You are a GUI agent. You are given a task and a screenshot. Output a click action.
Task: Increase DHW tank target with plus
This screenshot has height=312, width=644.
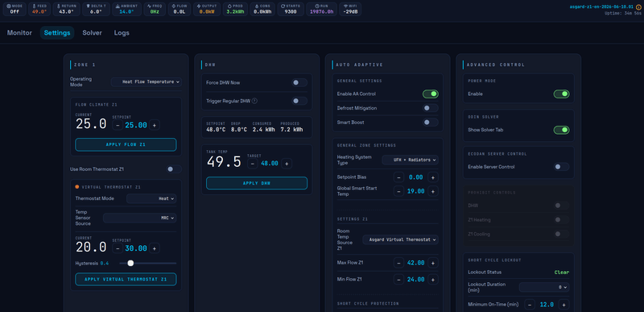[x=287, y=163]
